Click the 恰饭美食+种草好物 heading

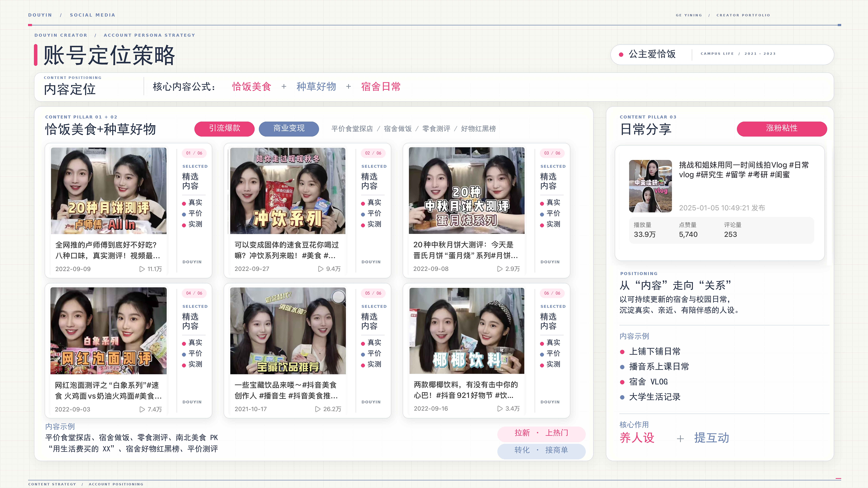click(100, 129)
